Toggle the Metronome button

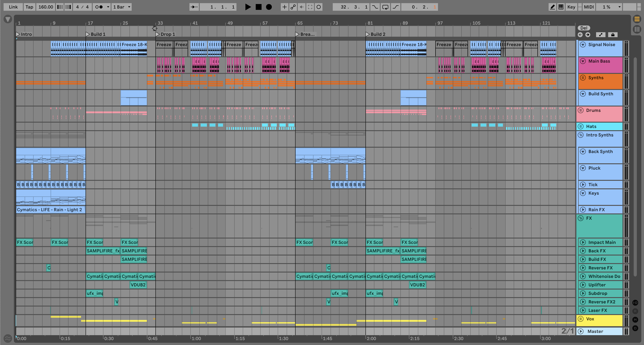(x=99, y=7)
